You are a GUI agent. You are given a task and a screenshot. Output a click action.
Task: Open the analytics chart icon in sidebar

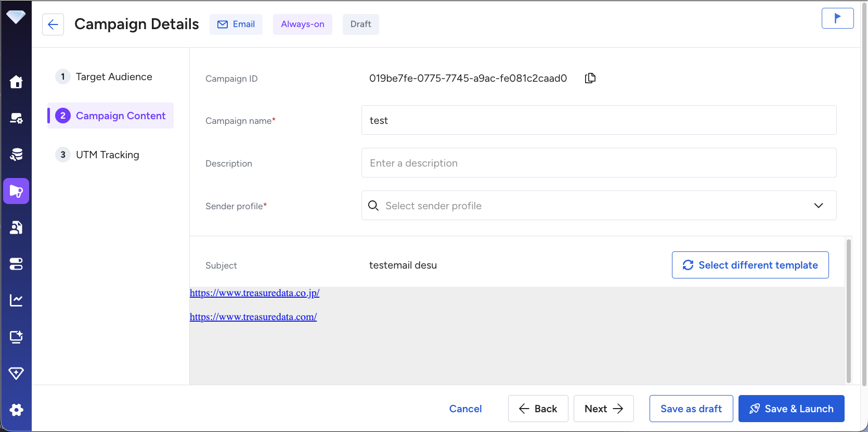point(16,300)
